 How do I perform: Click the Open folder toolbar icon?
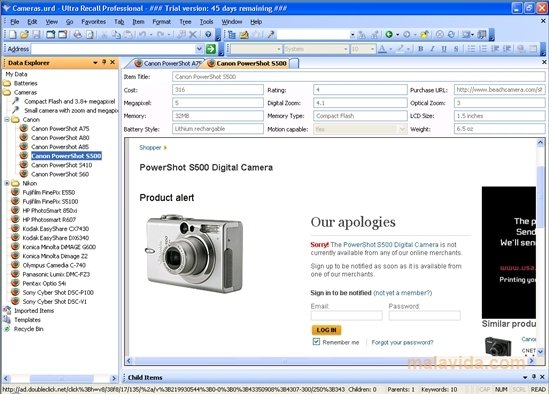coord(24,34)
